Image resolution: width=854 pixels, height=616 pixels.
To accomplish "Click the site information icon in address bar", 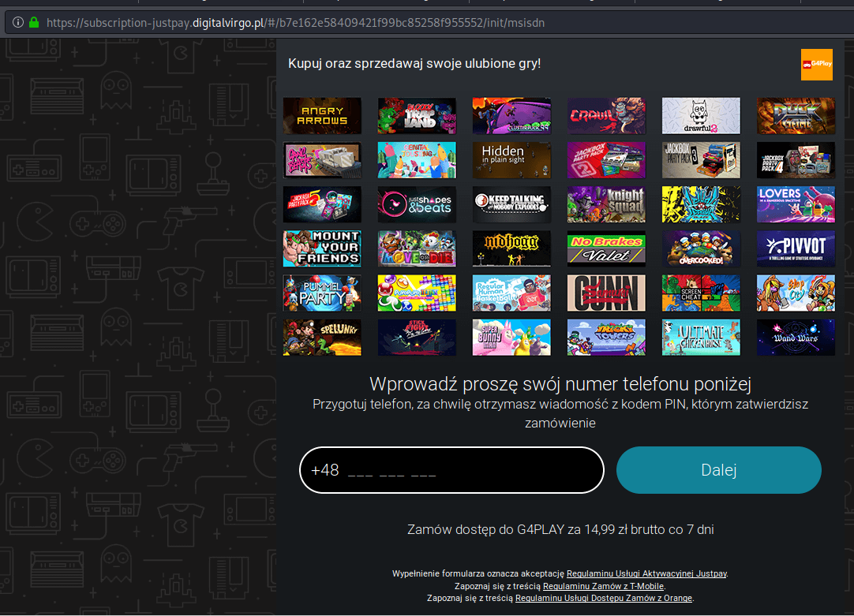I will 18,23.
